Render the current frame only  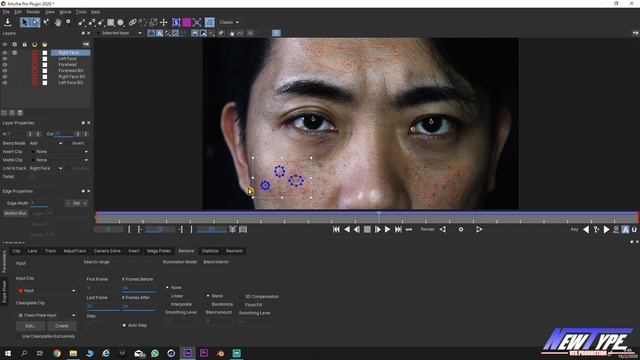[461, 229]
